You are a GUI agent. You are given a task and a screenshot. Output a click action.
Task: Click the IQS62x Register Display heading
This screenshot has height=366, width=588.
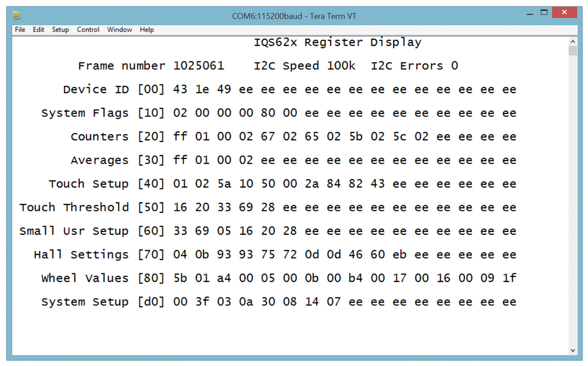pyautogui.click(x=337, y=43)
